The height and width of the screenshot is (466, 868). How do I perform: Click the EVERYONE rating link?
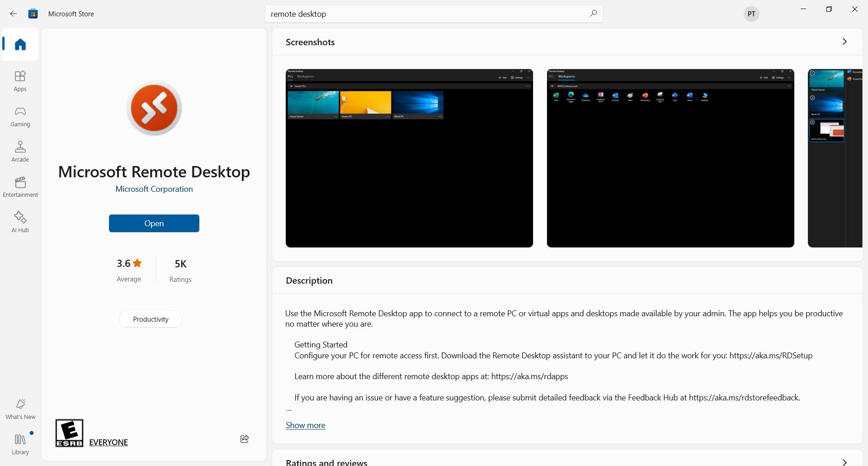(108, 442)
